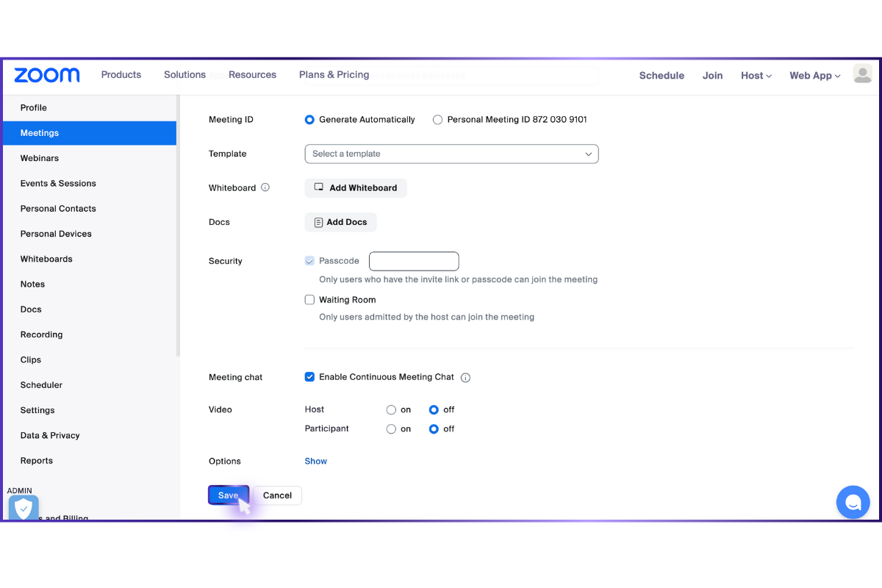
Task: Click into the Passcode input field
Action: point(414,261)
